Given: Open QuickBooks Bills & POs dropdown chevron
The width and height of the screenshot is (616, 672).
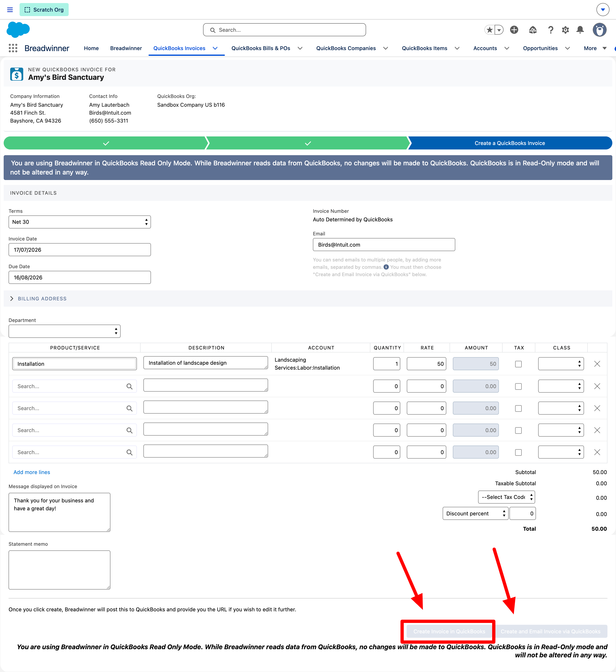Looking at the screenshot, I should [300, 48].
